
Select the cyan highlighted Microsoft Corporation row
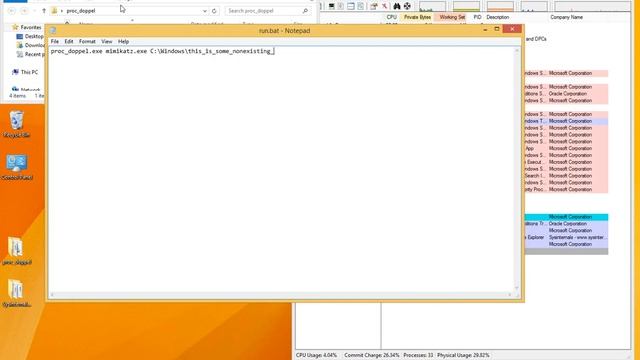(x=566, y=217)
